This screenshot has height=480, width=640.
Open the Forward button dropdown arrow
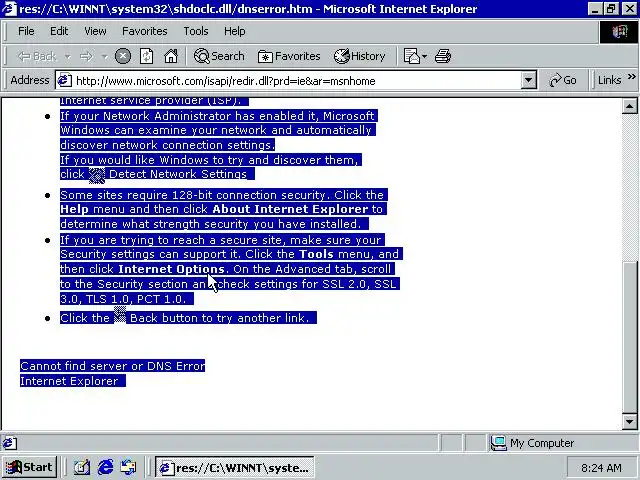[x=104, y=56]
